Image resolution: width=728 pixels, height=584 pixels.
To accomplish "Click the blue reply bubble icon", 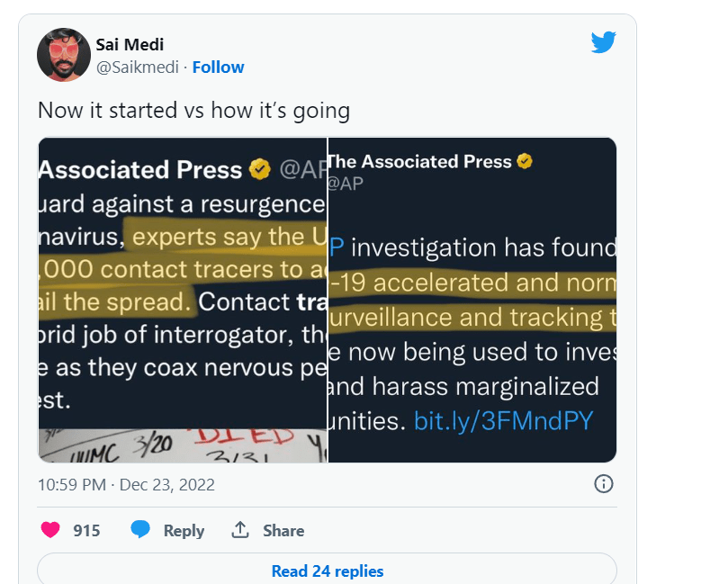I will (x=139, y=530).
